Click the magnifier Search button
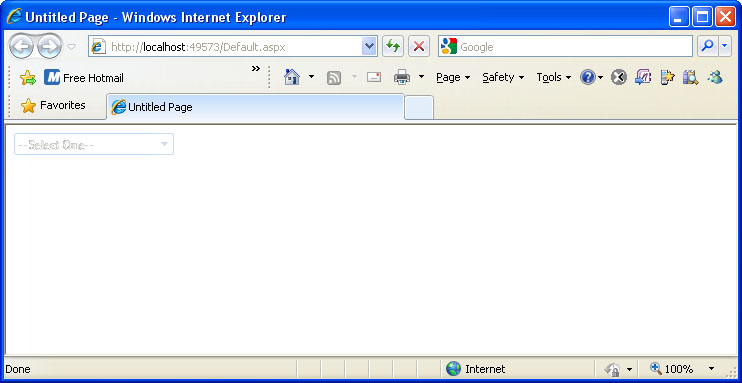Viewport: 742px width, 383px height. click(707, 46)
